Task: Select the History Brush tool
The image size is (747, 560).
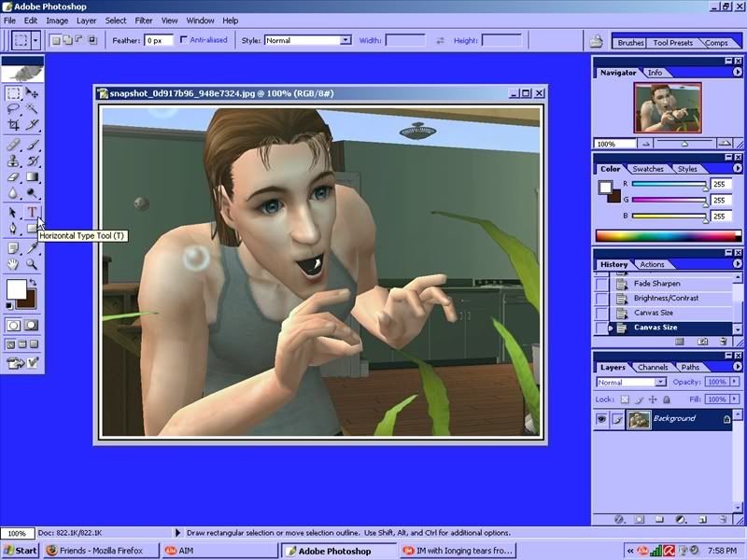Action: [32, 161]
